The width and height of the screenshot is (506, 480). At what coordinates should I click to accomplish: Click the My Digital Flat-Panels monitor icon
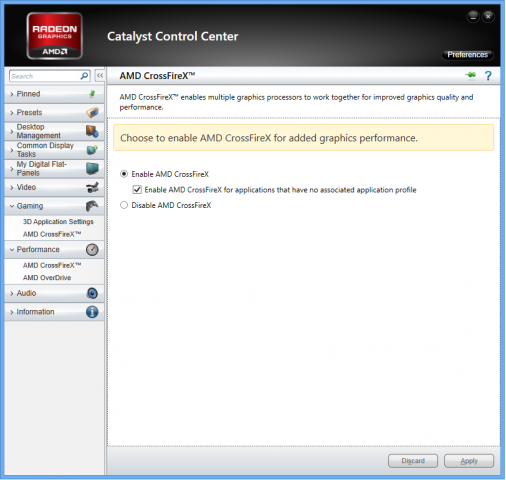(x=92, y=169)
